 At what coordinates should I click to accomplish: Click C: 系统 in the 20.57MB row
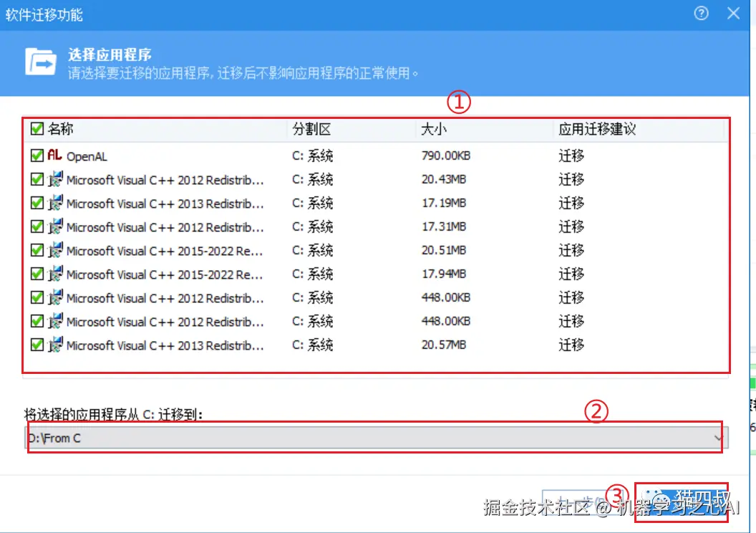click(x=312, y=345)
